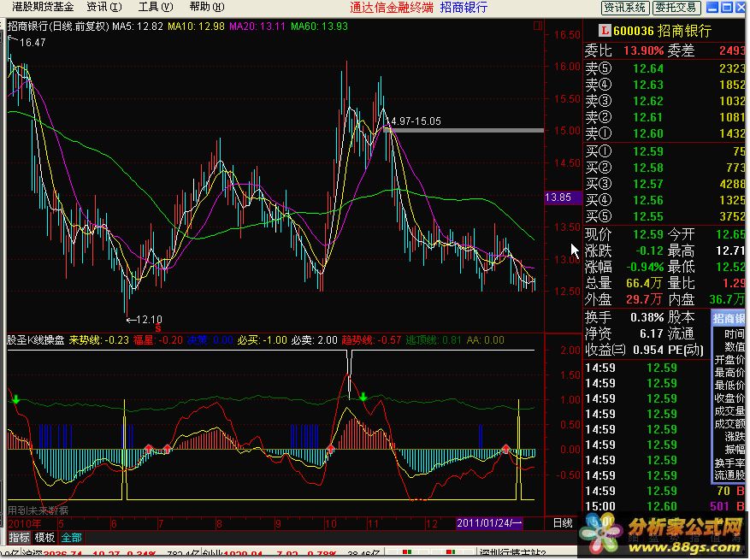Click the purple 2011/01/24/一 date label
This screenshot has width=750, height=560.
489,522
